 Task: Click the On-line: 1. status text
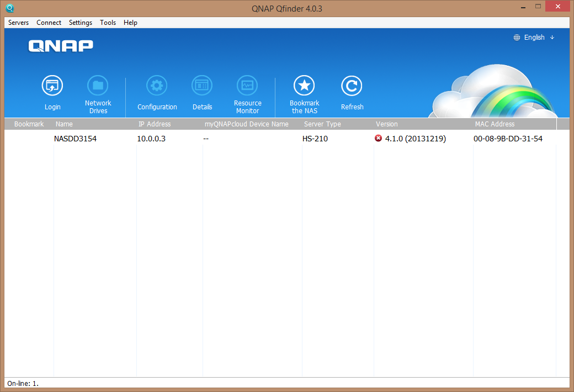click(23, 384)
